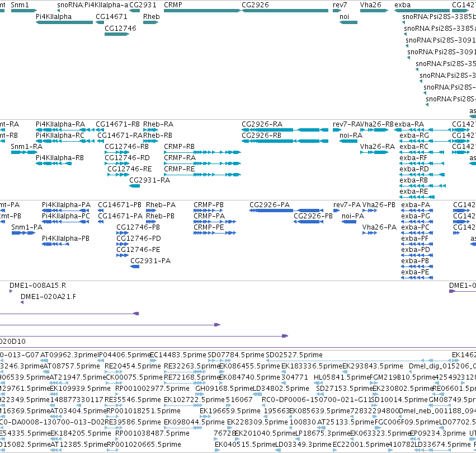Select the Rheb gene label
The height and width of the screenshot is (453, 476).
click(151, 16)
